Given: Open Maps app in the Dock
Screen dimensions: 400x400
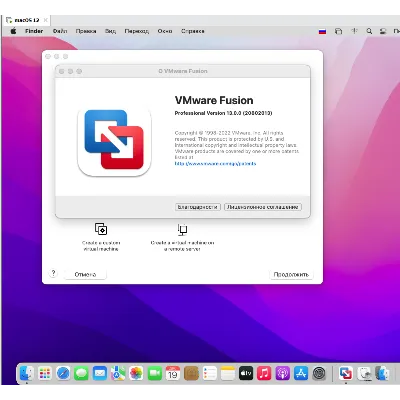Looking at the screenshot, I should point(118,373).
